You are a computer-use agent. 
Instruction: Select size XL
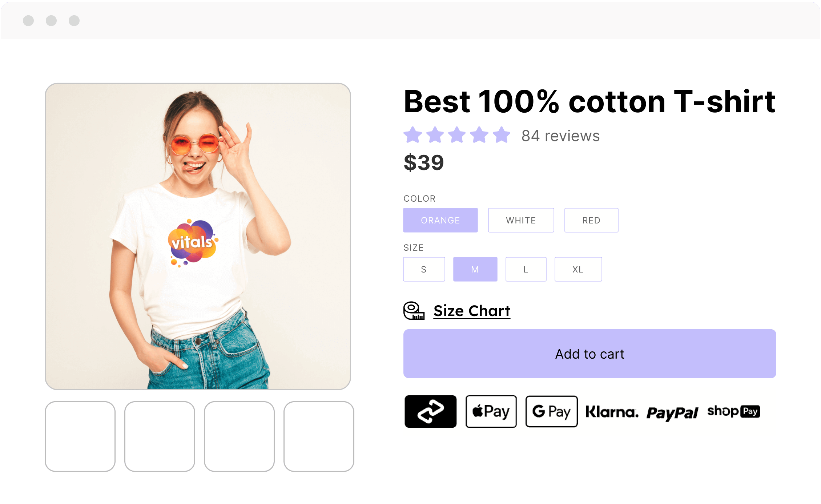click(x=578, y=269)
